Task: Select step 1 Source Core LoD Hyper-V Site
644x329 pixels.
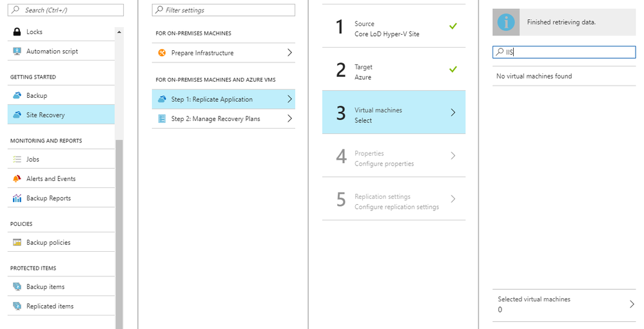Action: click(x=394, y=26)
